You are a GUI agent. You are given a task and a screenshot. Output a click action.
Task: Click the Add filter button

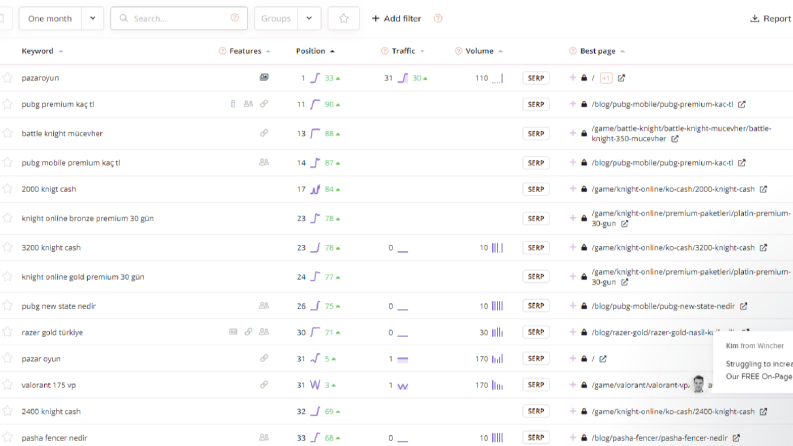396,18
